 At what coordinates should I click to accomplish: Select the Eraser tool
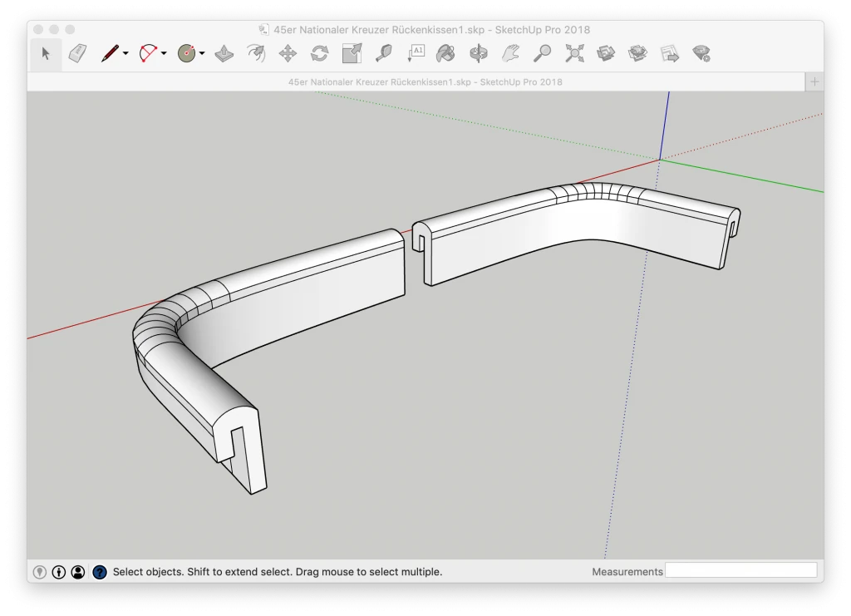point(78,54)
